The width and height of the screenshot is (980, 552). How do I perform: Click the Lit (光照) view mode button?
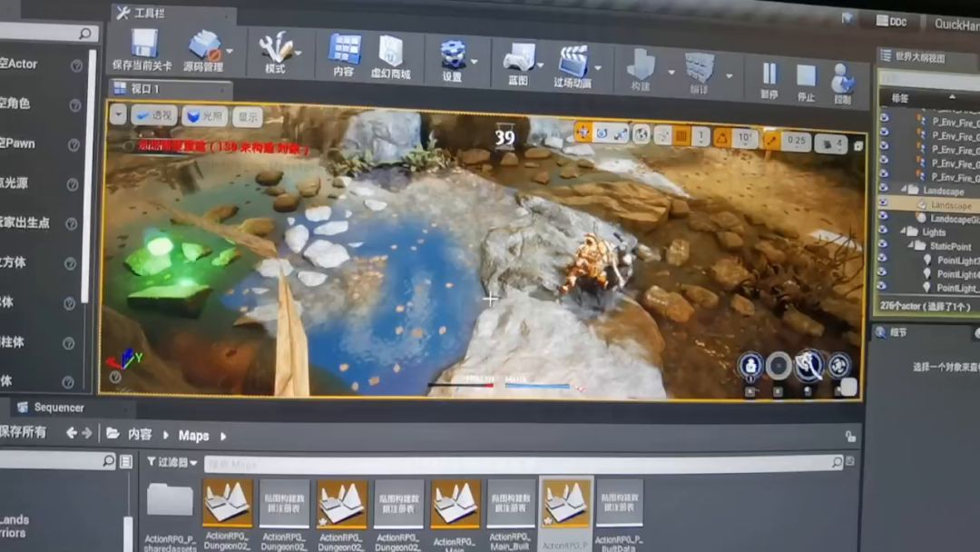coord(204,116)
